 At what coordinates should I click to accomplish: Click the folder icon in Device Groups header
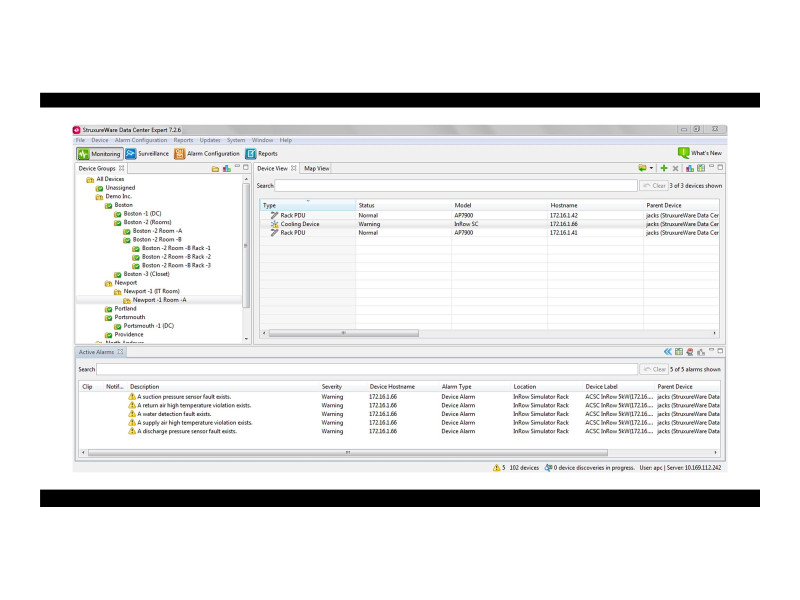point(215,169)
